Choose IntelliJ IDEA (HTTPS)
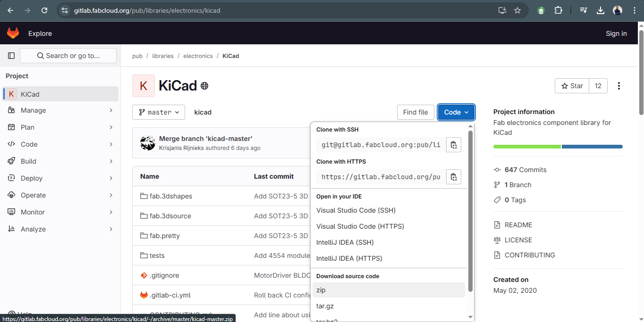Screen dimensions: 644x322 coord(389,258)
